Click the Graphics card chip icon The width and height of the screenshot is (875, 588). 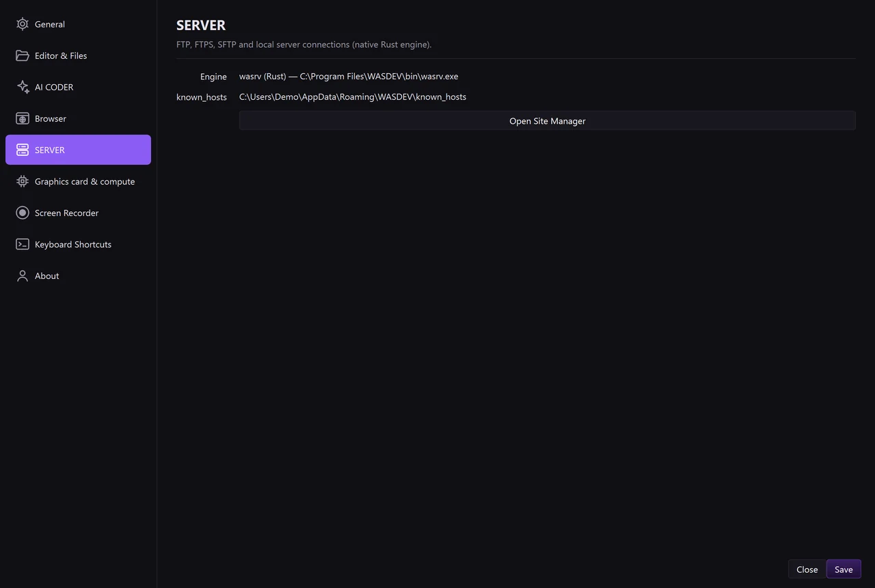[23, 181]
